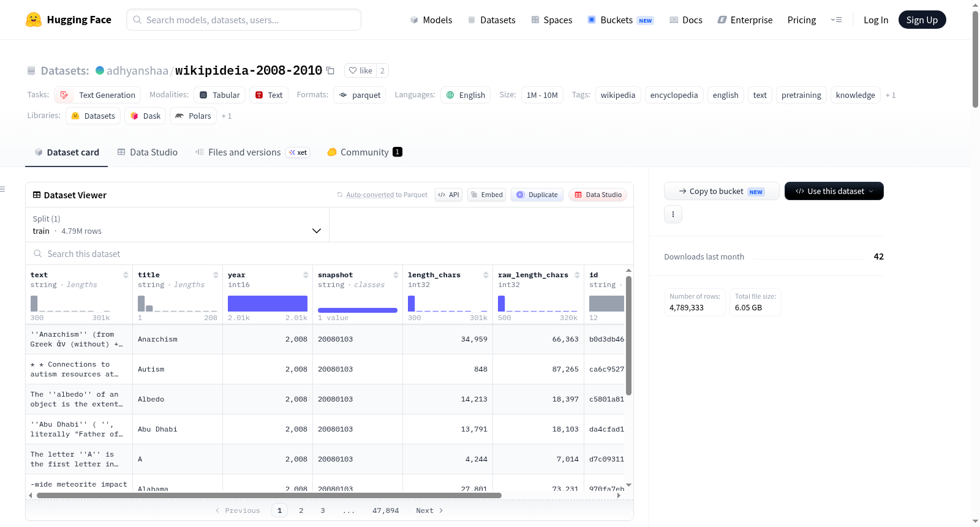Click the Datasets library tag
Image resolution: width=980 pixels, height=527 pixels.
point(93,116)
